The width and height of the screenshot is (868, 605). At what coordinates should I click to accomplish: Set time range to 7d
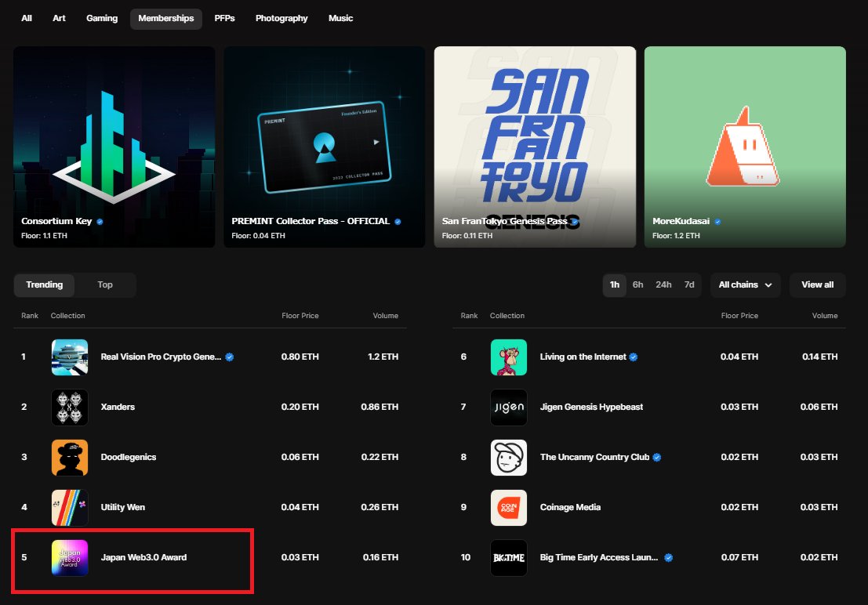click(689, 284)
